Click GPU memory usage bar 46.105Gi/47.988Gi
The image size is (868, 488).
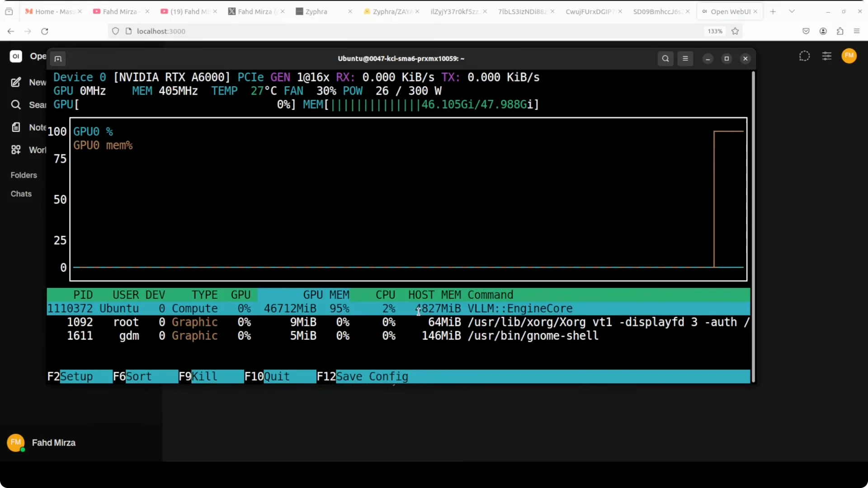[420, 104]
